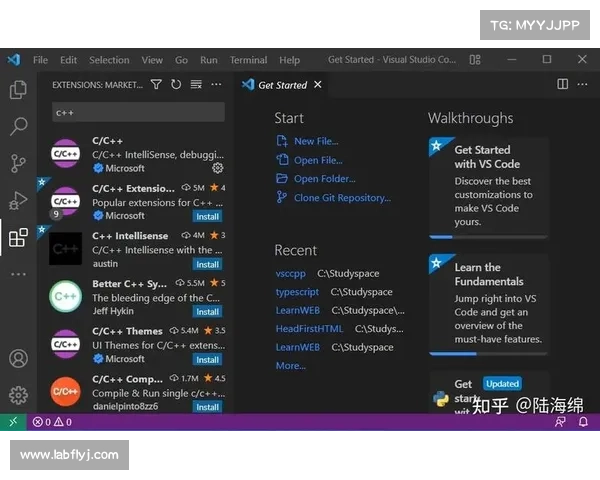Switch to the Get Started tab
Screen dimensions: 600x480
pyautogui.click(x=282, y=85)
